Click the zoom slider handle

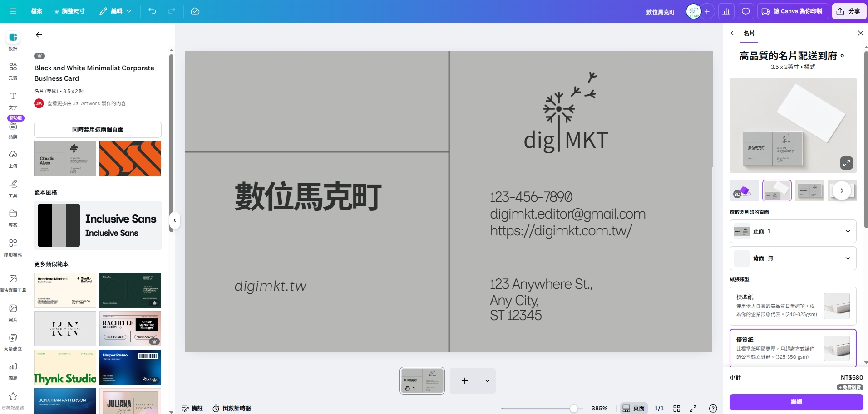[574, 409]
